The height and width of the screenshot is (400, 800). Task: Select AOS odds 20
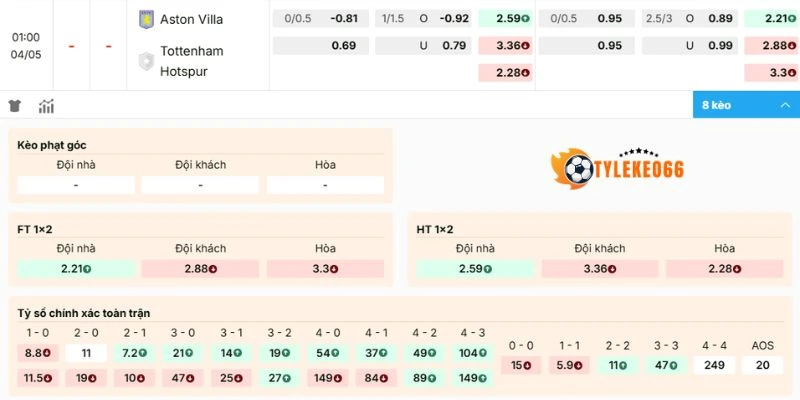pyautogui.click(x=763, y=365)
